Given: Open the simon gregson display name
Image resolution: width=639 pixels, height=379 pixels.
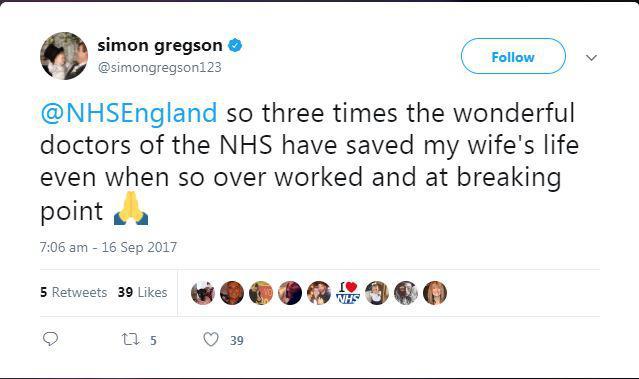Looking at the screenshot, I should click(160, 45).
